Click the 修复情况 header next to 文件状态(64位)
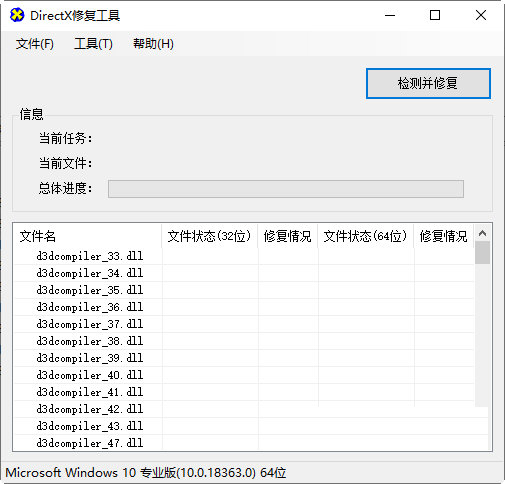Screen dimensions: 505x484 (444, 236)
